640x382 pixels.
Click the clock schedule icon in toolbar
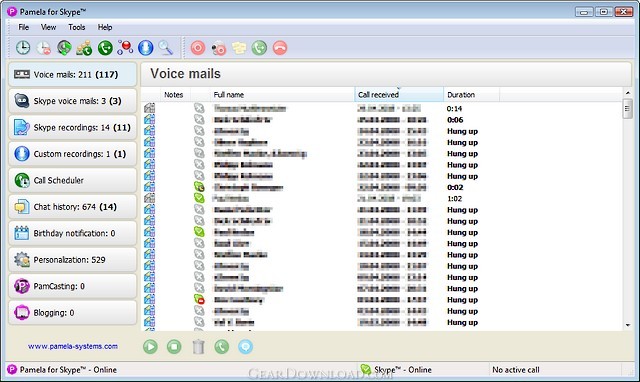click(23, 48)
